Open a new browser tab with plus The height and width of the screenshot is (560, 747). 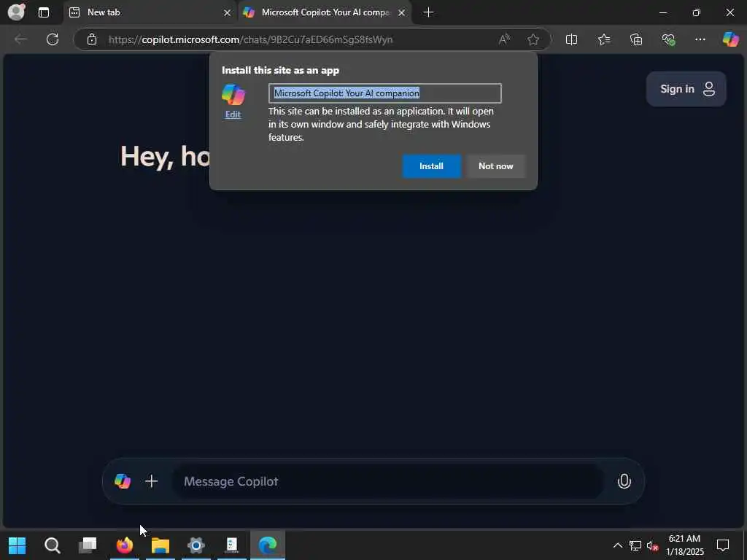click(x=428, y=12)
